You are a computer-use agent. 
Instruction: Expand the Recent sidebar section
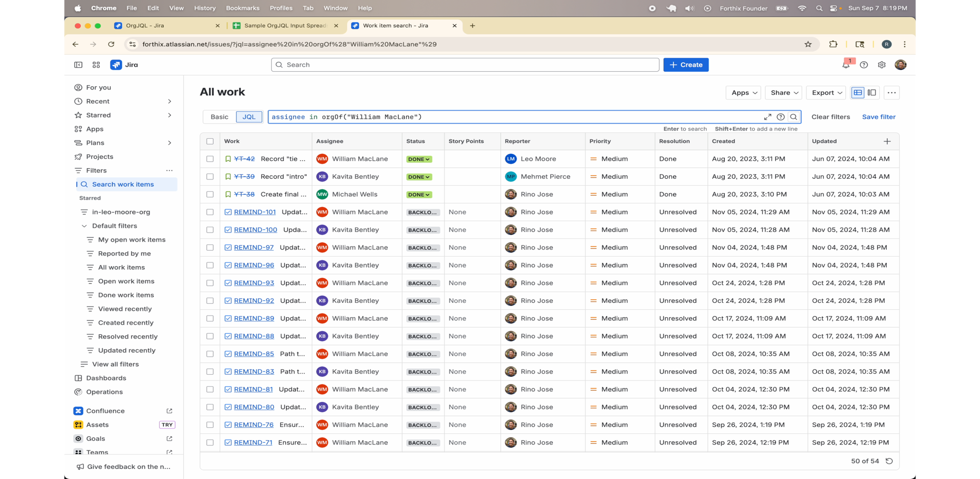tap(169, 101)
